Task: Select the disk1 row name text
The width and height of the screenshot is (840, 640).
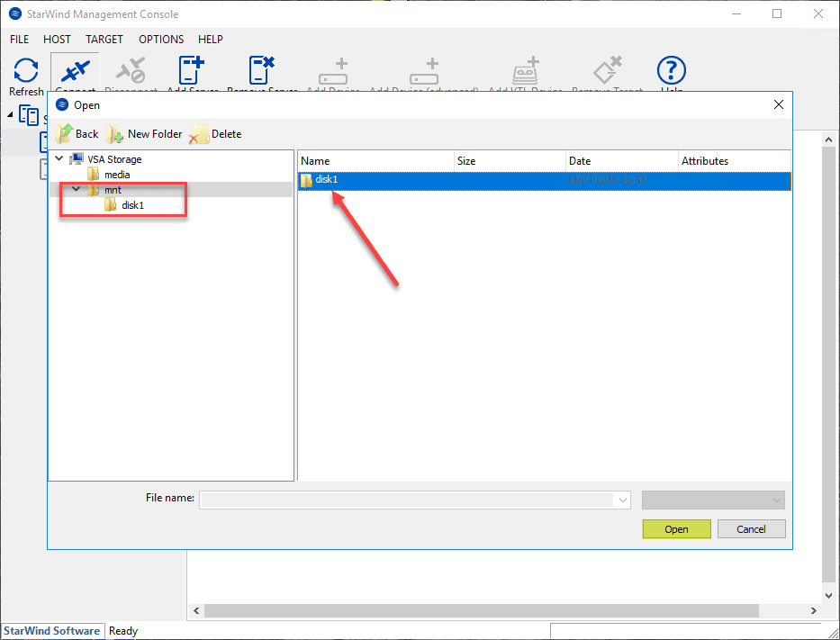Action: 326,179
